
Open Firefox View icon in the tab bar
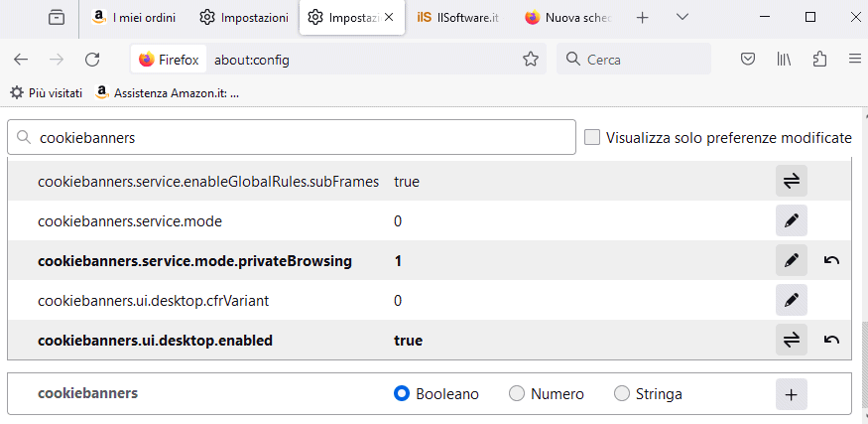(x=56, y=18)
